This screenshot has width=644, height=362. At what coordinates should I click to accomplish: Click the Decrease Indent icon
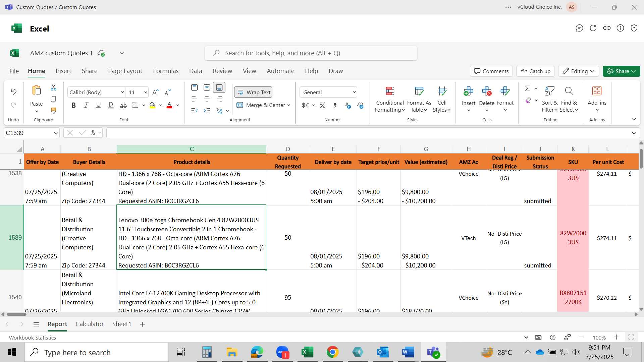coord(194,111)
